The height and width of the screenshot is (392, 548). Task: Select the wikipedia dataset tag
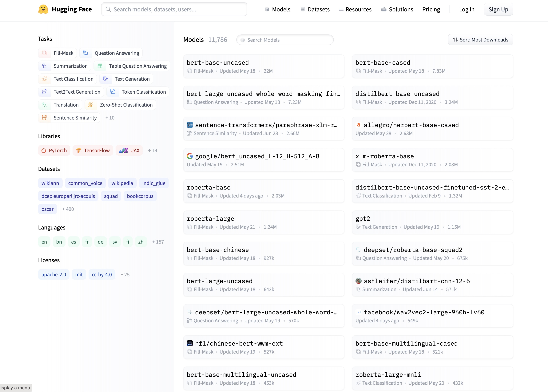coord(122,183)
